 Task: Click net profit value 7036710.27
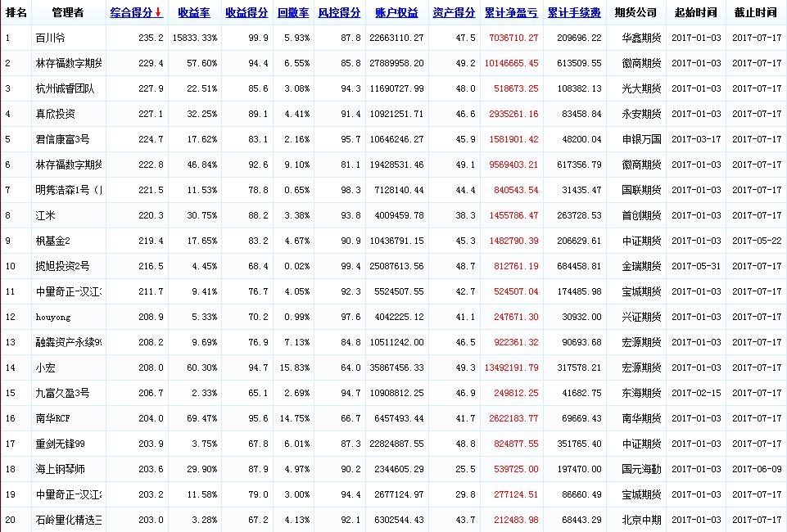tap(513, 38)
